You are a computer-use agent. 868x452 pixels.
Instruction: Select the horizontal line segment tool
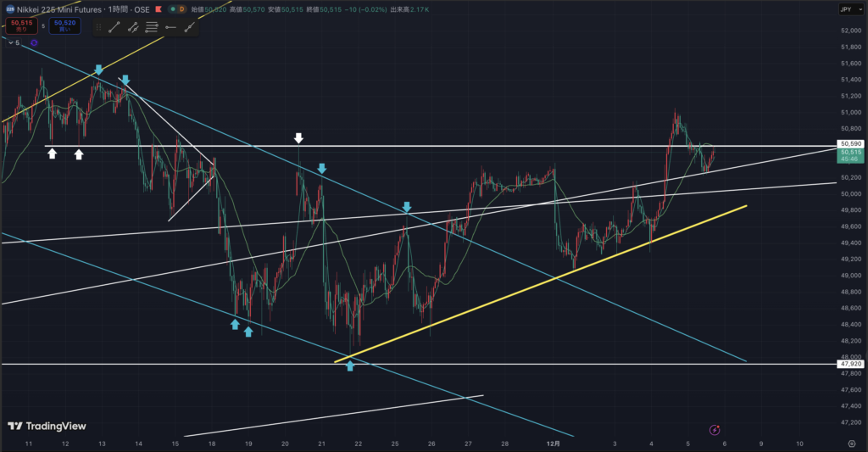point(170,27)
